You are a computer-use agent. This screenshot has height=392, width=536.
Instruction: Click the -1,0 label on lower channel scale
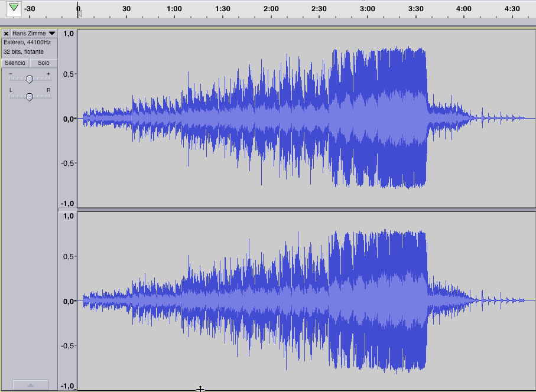pos(68,386)
